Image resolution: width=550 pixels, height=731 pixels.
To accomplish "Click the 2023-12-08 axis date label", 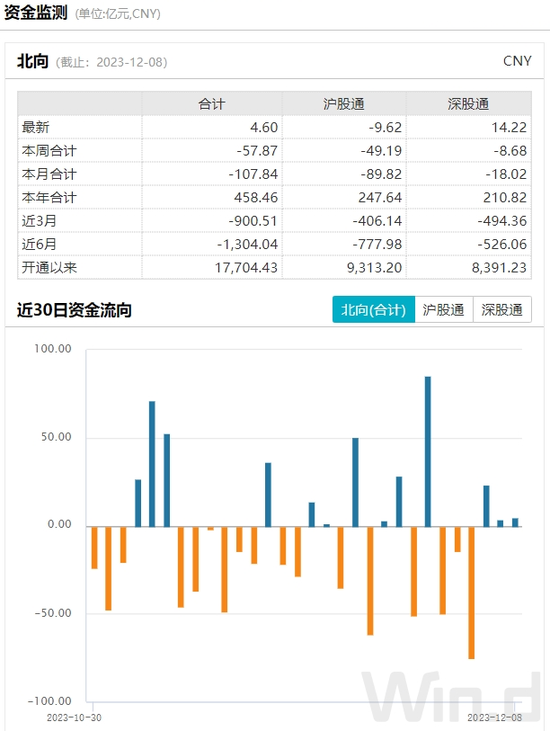I will (x=495, y=717).
